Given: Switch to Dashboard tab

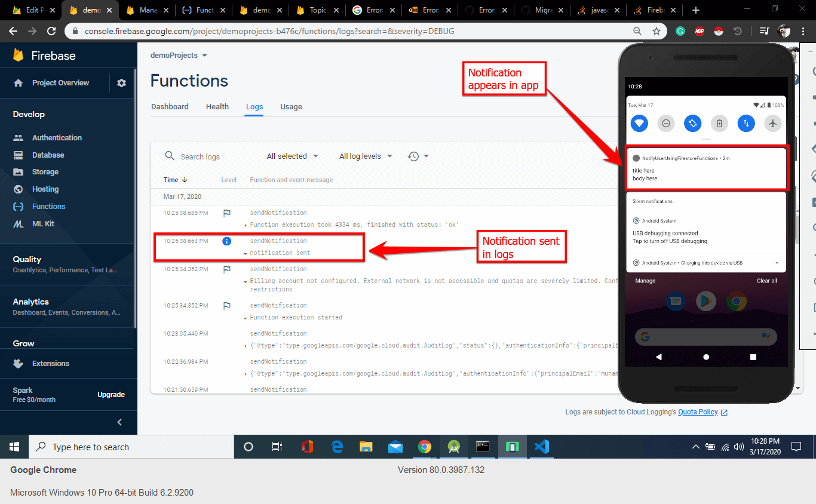Looking at the screenshot, I should (x=170, y=107).
